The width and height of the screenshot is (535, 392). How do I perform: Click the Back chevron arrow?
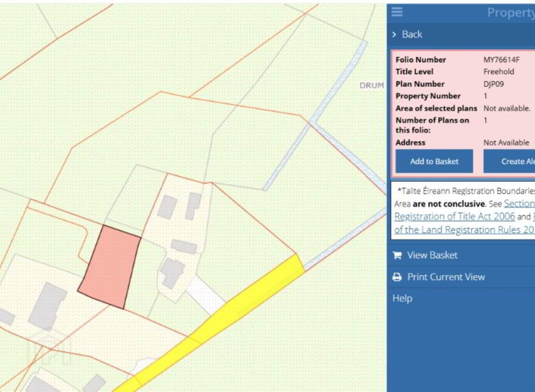pyautogui.click(x=394, y=35)
